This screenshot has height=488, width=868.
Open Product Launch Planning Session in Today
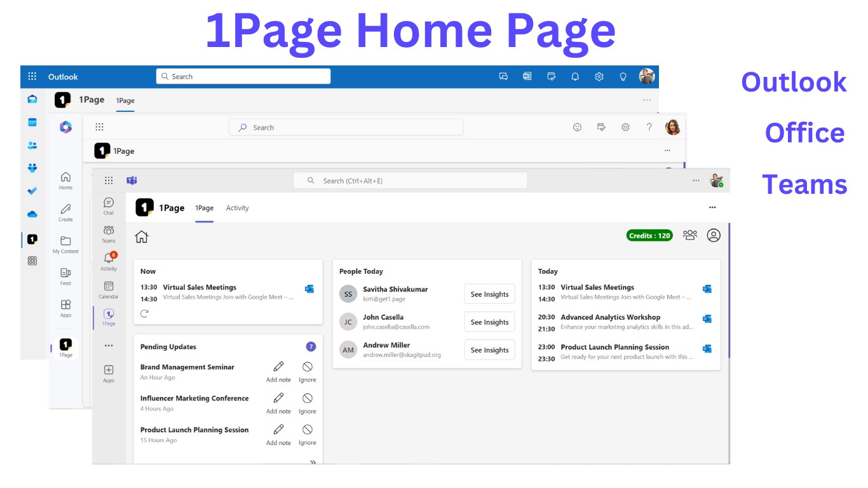(614, 347)
